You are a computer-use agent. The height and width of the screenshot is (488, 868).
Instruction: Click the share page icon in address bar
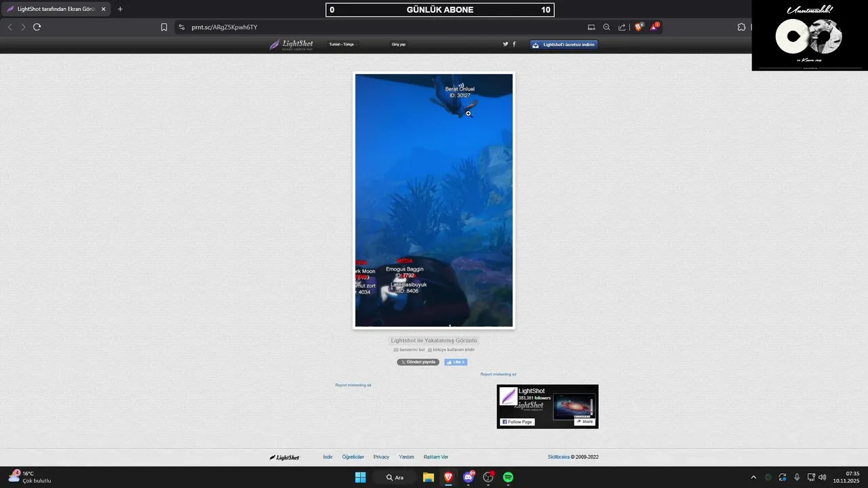[x=622, y=27]
